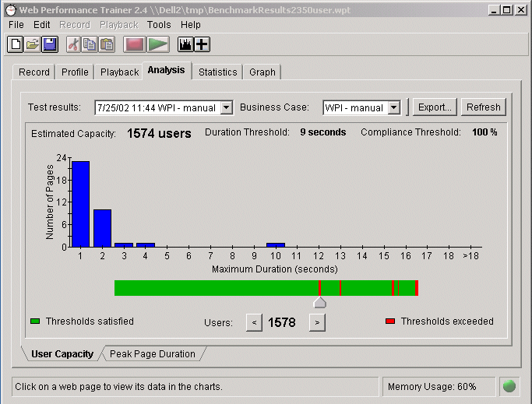The width and height of the screenshot is (532, 404).
Task: Click the black histogram chart icon
Action: (185, 44)
